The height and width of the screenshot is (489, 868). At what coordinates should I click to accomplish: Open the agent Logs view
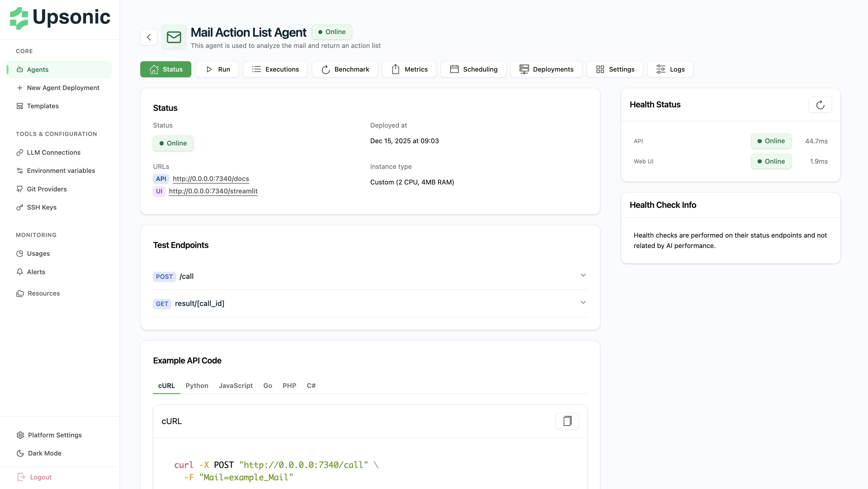tap(670, 69)
